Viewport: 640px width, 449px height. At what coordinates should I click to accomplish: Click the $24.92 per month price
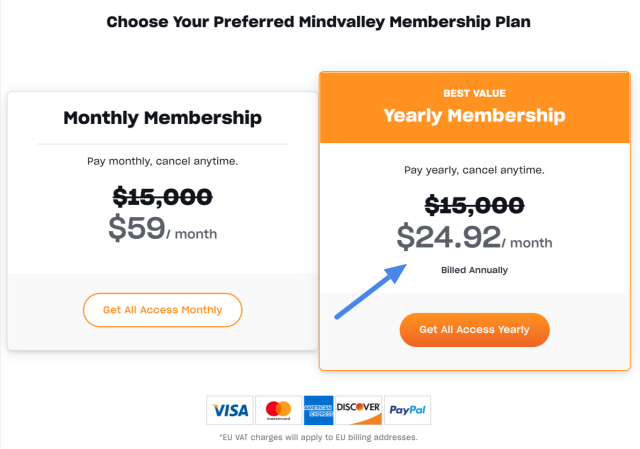474,237
